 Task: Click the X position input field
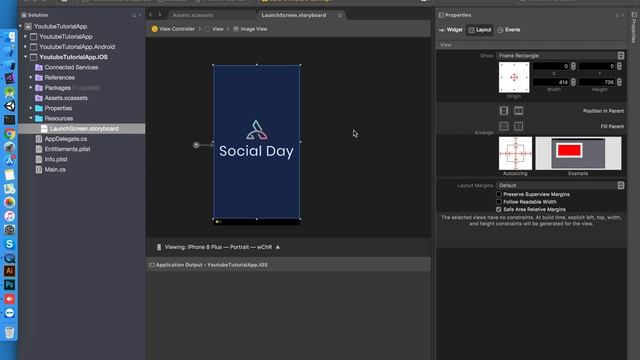click(551, 66)
